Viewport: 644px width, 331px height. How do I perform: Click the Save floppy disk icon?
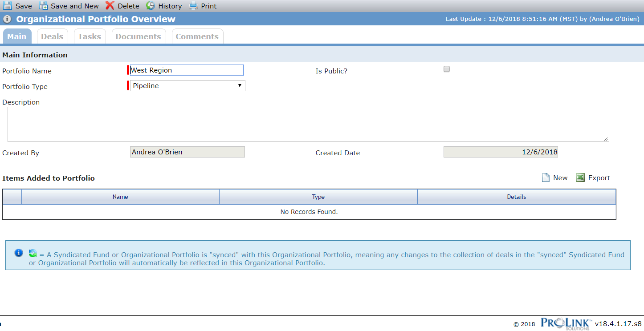8,6
